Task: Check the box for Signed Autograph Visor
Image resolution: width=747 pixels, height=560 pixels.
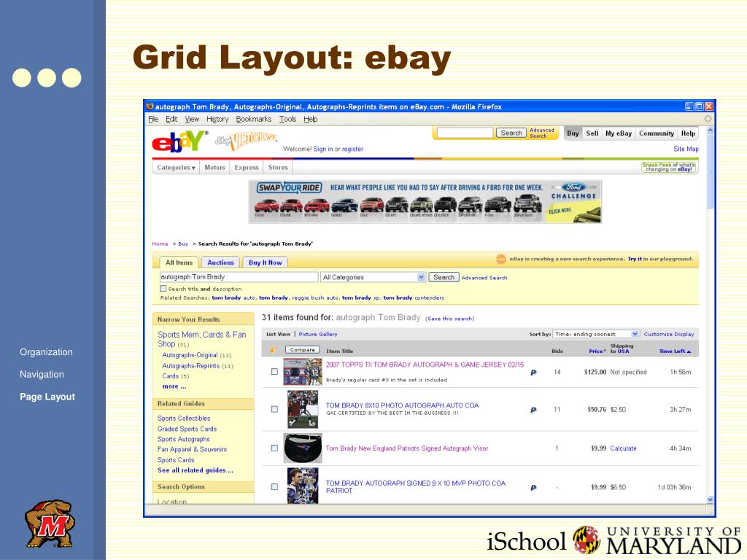Action: (x=274, y=448)
